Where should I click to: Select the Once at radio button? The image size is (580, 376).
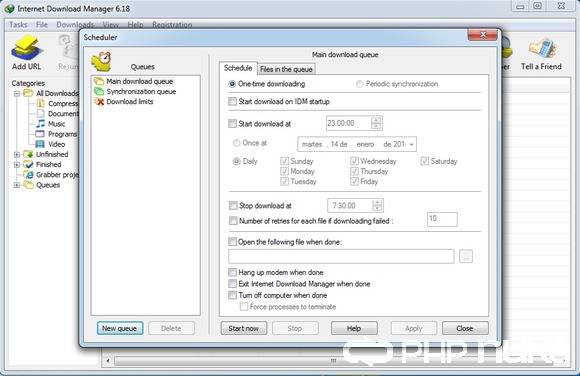[236, 143]
